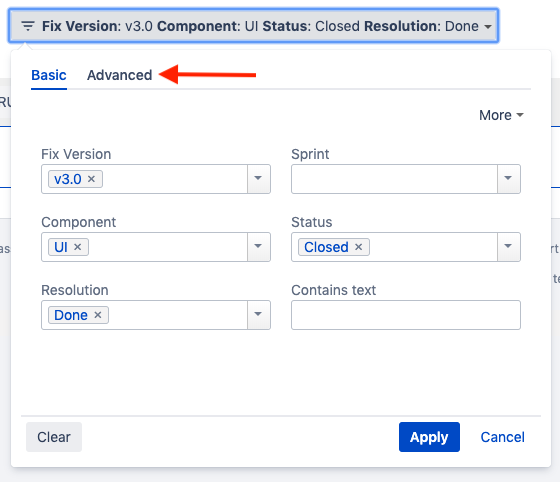This screenshot has height=482, width=560.
Task: Click inside the Sprint selection field
Action: tap(394, 179)
